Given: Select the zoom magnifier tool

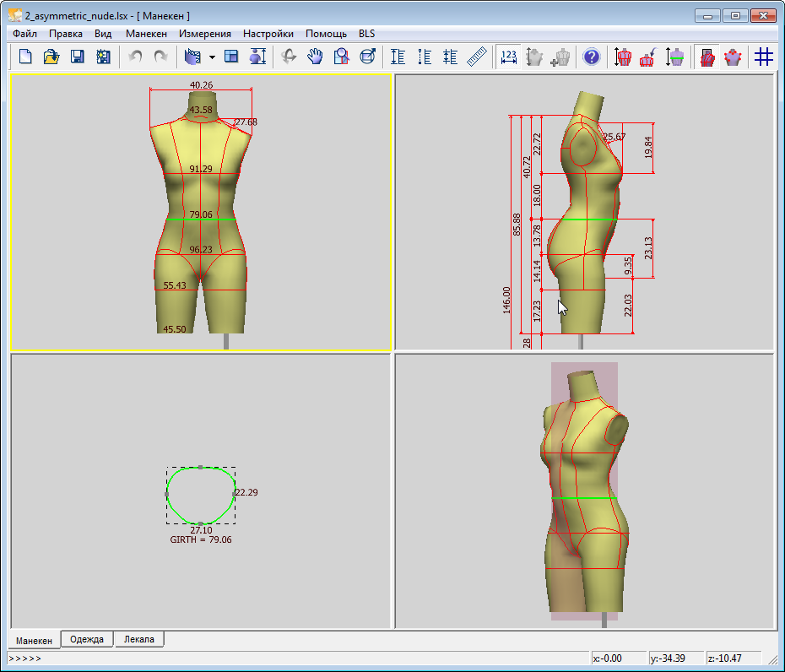Looking at the screenshot, I should tap(341, 57).
